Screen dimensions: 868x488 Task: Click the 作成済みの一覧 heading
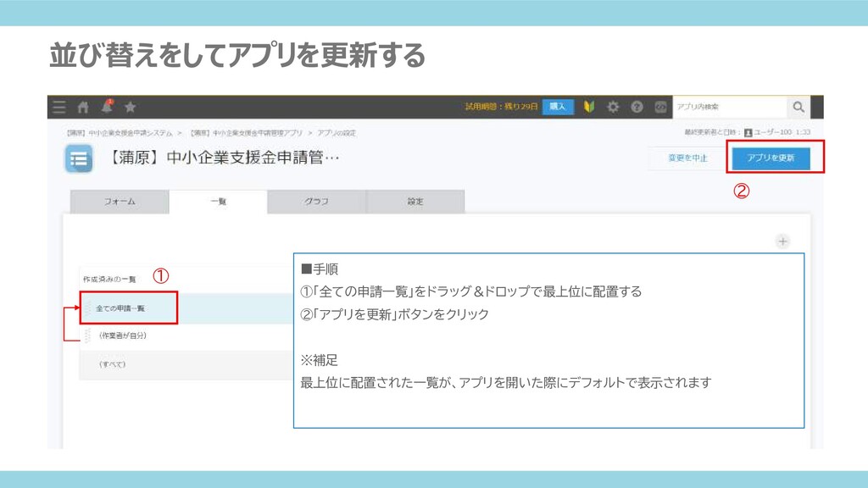109,280
